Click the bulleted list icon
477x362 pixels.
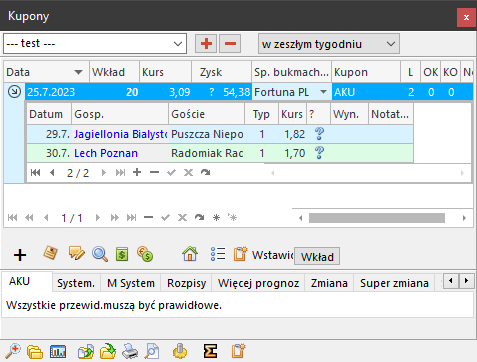pyautogui.click(x=218, y=254)
